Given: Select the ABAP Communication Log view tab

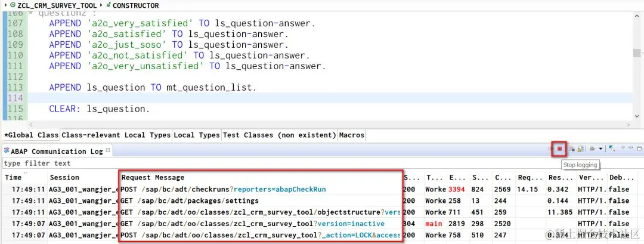Looking at the screenshot, I should (57, 151).
